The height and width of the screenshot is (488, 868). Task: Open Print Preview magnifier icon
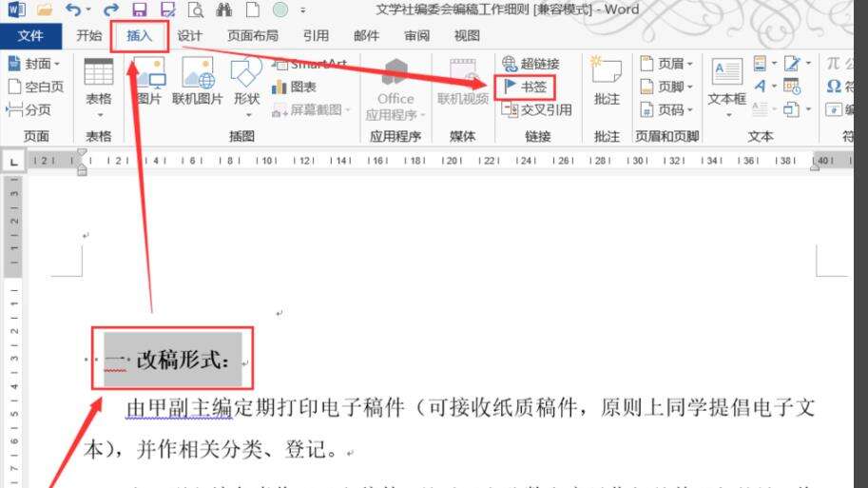[x=196, y=10]
